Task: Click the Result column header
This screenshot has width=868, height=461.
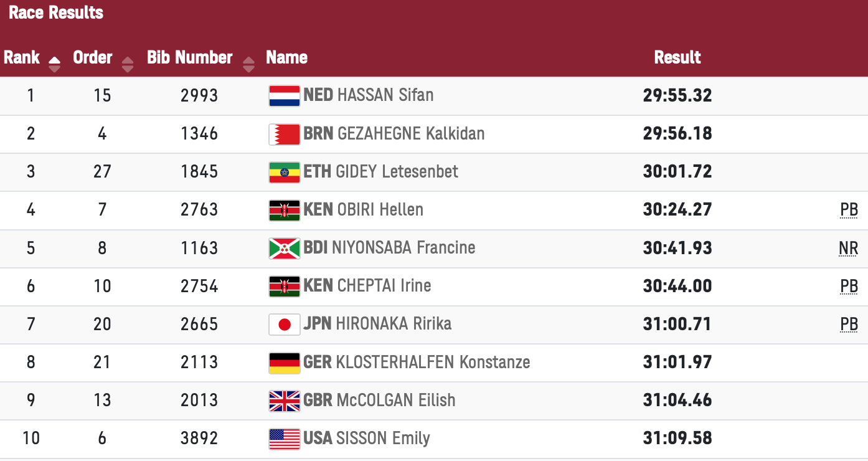Action: click(677, 57)
